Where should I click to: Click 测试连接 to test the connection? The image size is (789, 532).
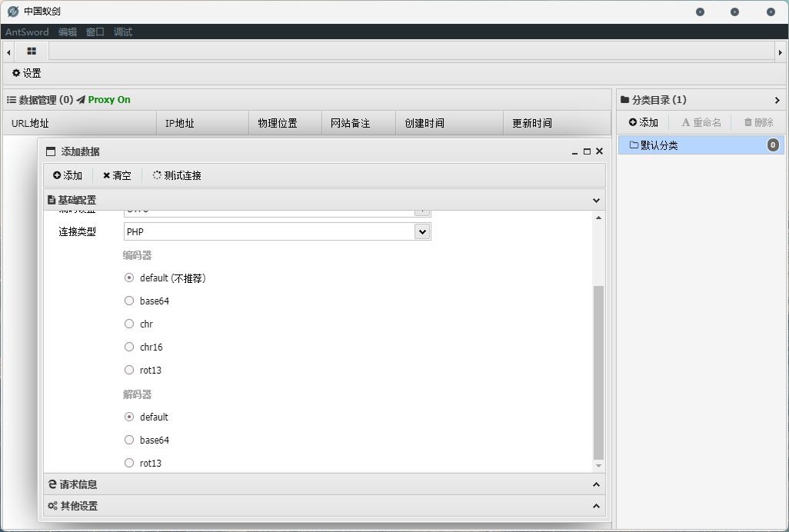coord(177,175)
